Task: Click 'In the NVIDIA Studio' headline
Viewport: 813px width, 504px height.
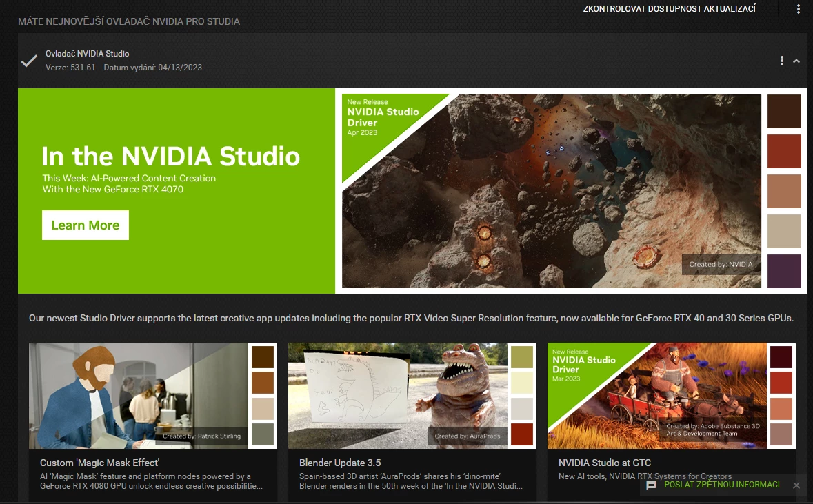Action: point(170,156)
